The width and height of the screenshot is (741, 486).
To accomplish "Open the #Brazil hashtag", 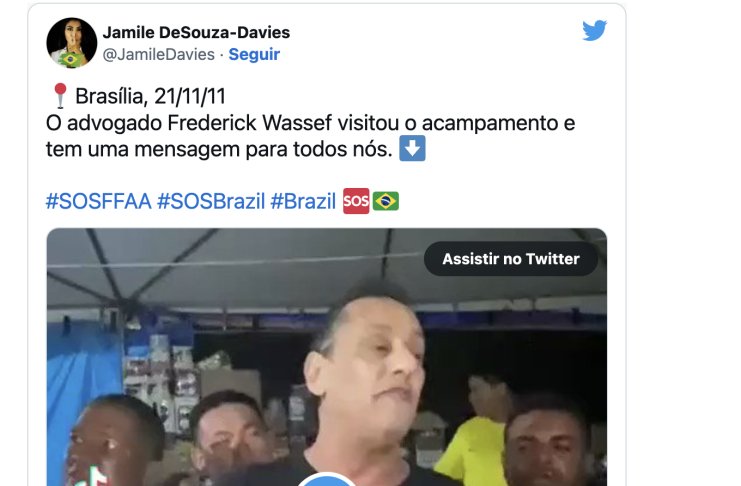I will [303, 201].
